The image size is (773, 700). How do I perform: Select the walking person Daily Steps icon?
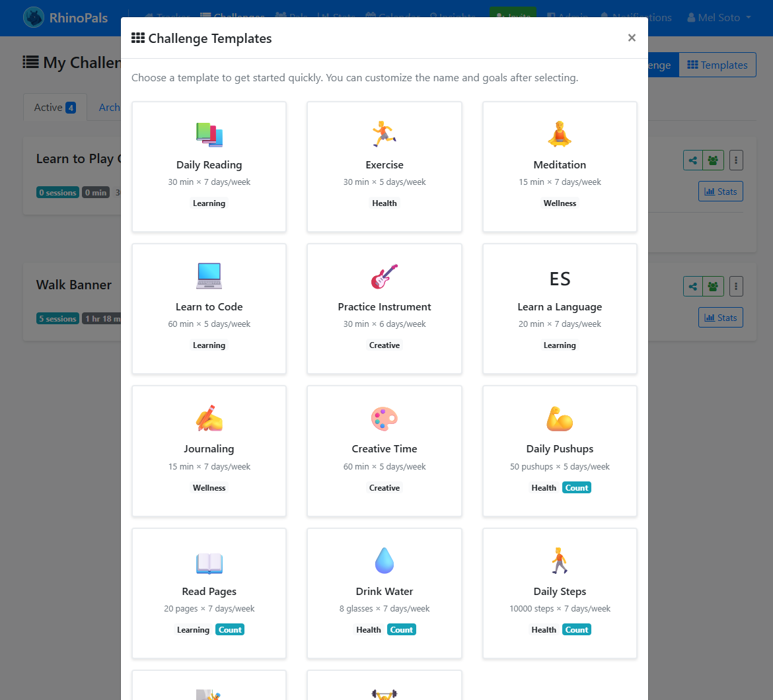[x=560, y=561]
